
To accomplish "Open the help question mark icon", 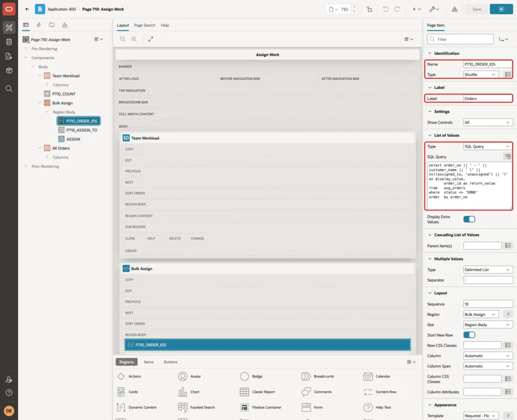I will [9, 393].
